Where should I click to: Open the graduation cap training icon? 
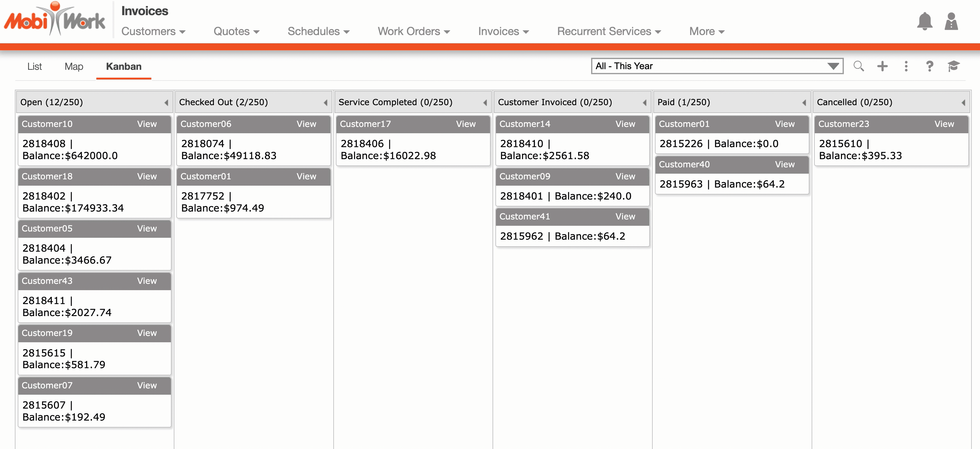coord(953,66)
